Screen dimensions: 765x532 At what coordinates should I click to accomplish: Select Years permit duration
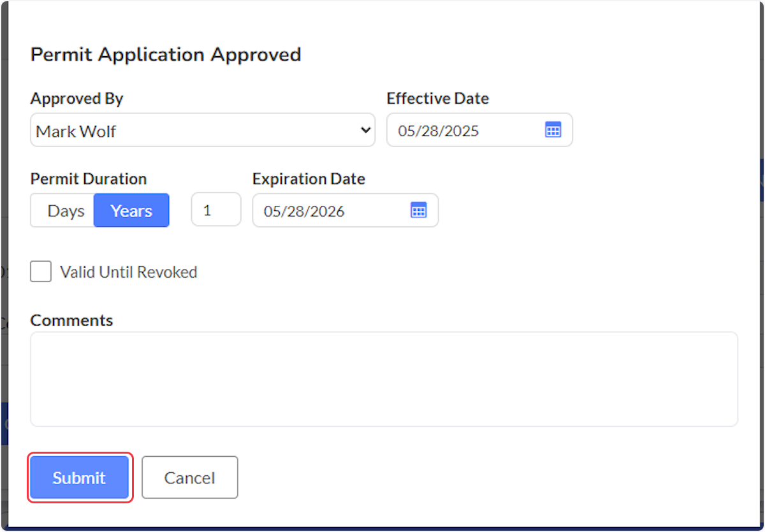point(131,210)
